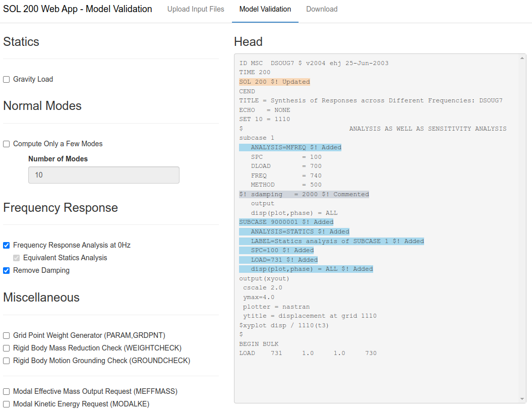532x411 pixels.
Task: Click the 'METHOD = 500' line
Action: (286, 185)
